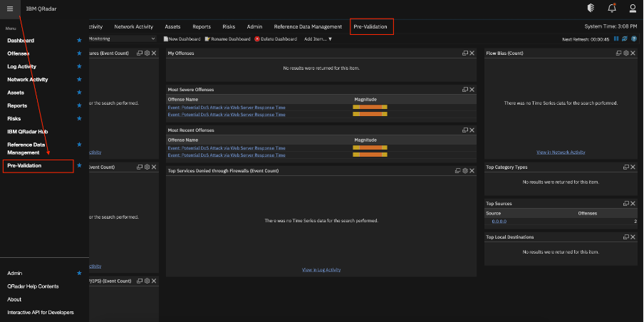Viewport: 644px width, 322px height.
Task: Remove the Most Severe Offenses panel
Action: (472, 90)
